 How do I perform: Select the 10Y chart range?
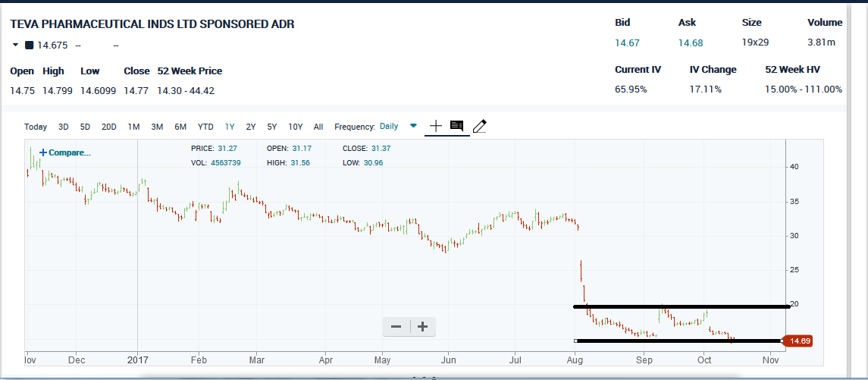pos(296,127)
